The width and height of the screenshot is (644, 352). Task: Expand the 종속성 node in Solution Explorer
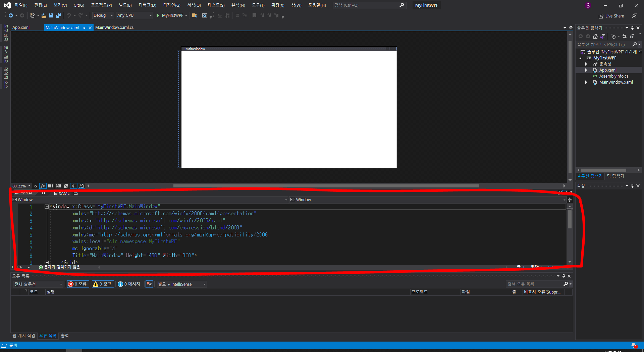coord(586,64)
